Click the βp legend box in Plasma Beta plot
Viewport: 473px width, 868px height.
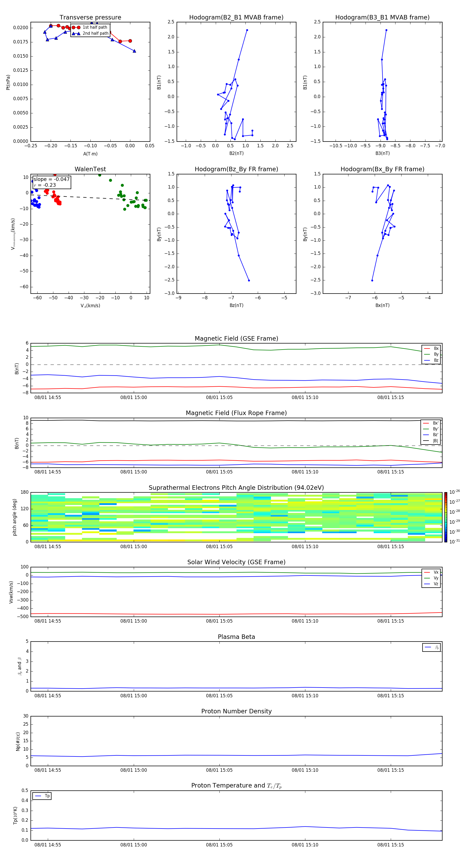(x=431, y=647)
